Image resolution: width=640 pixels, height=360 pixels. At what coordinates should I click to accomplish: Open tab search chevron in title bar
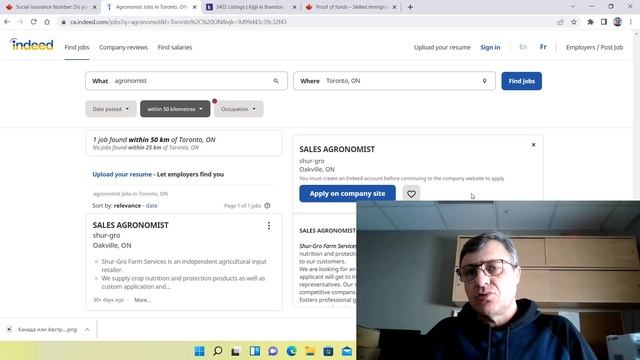(572, 7)
